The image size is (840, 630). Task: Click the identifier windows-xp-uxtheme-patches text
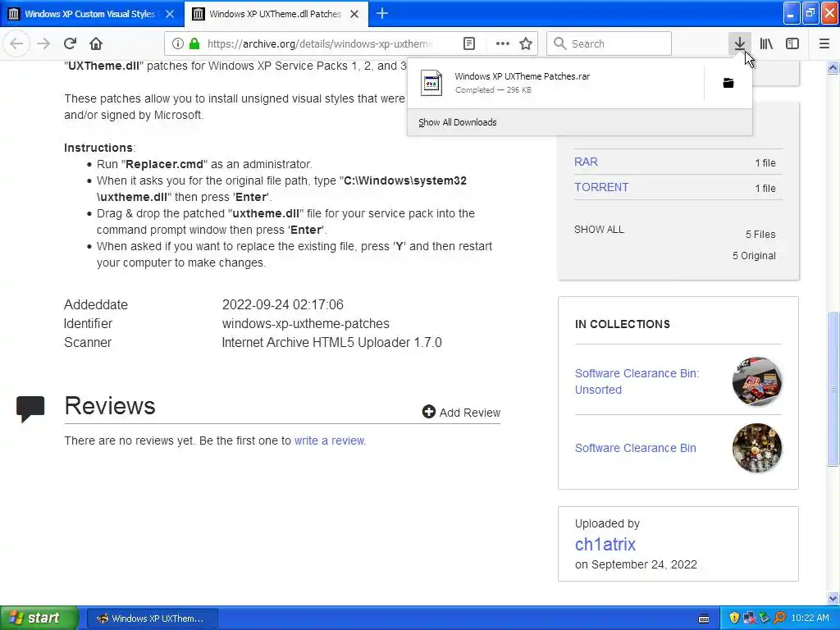(305, 323)
